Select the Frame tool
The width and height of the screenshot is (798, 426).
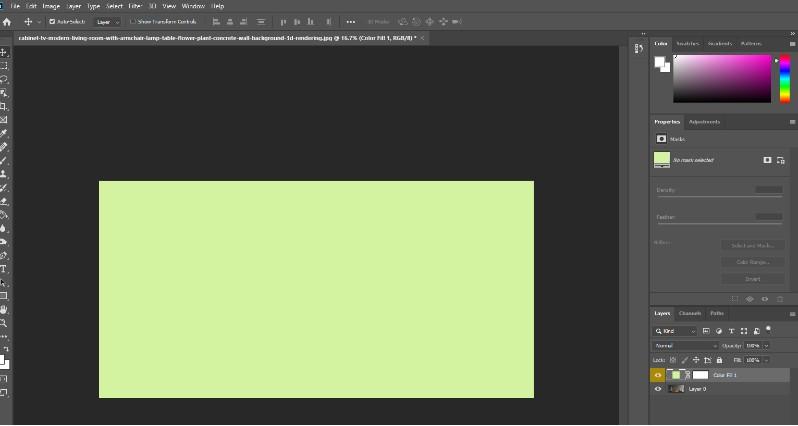point(4,120)
